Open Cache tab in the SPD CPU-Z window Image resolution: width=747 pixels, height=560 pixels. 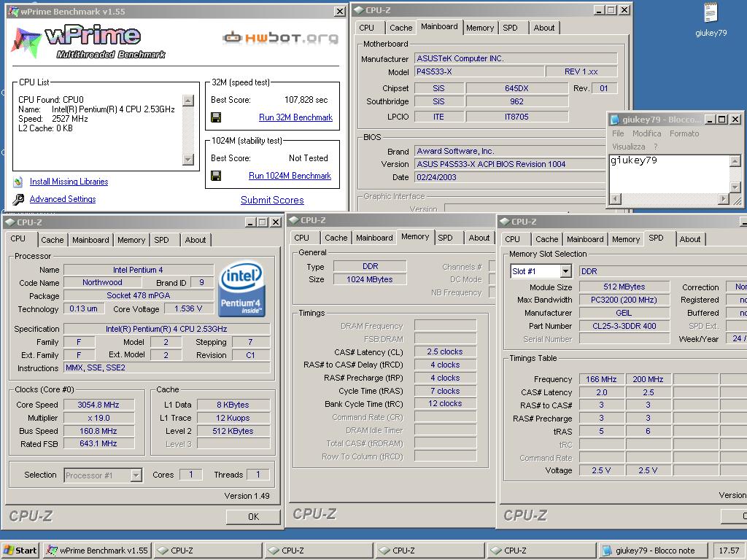(x=546, y=239)
